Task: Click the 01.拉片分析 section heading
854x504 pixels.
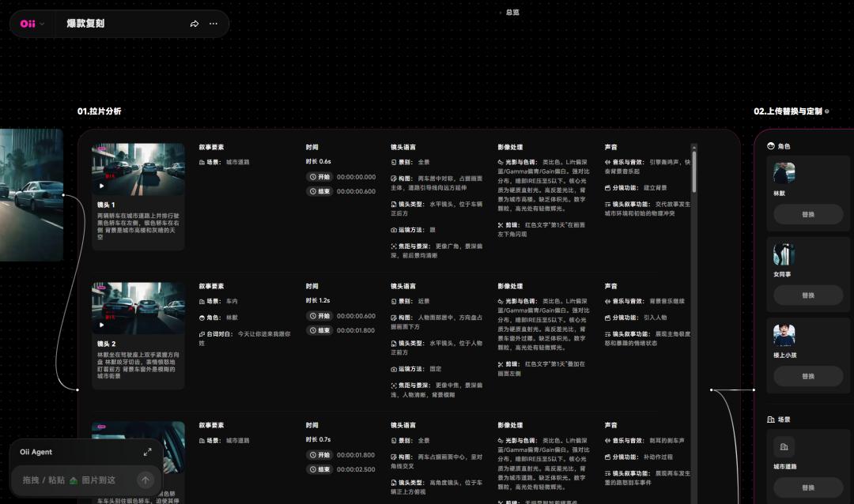Action: 99,111
